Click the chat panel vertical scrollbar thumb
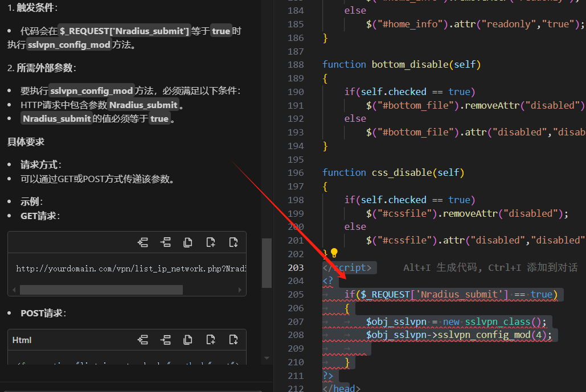This screenshot has height=392, width=586. (x=267, y=263)
